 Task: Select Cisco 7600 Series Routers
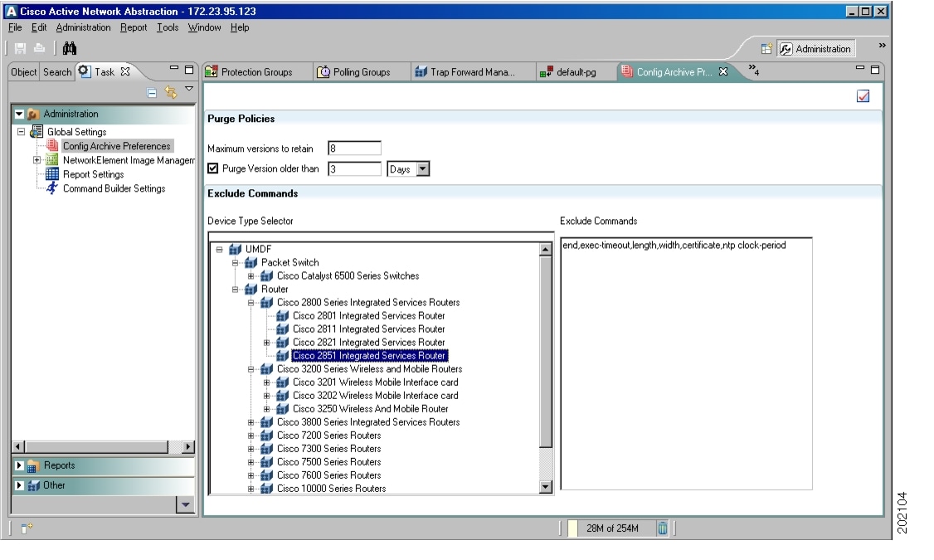[x=328, y=475]
